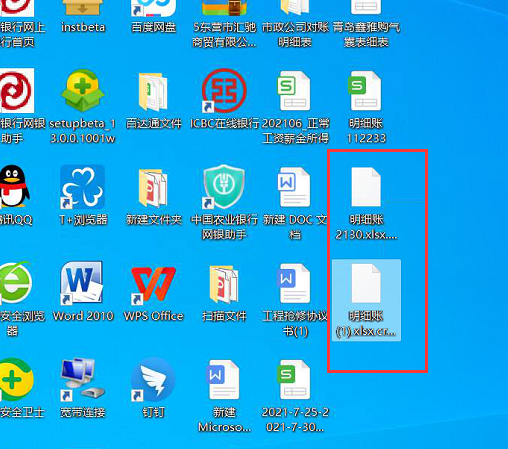Select 青岛鑫雅购气塞表细表 spreadsheet
This screenshot has height=449, width=508.
coord(366,7)
